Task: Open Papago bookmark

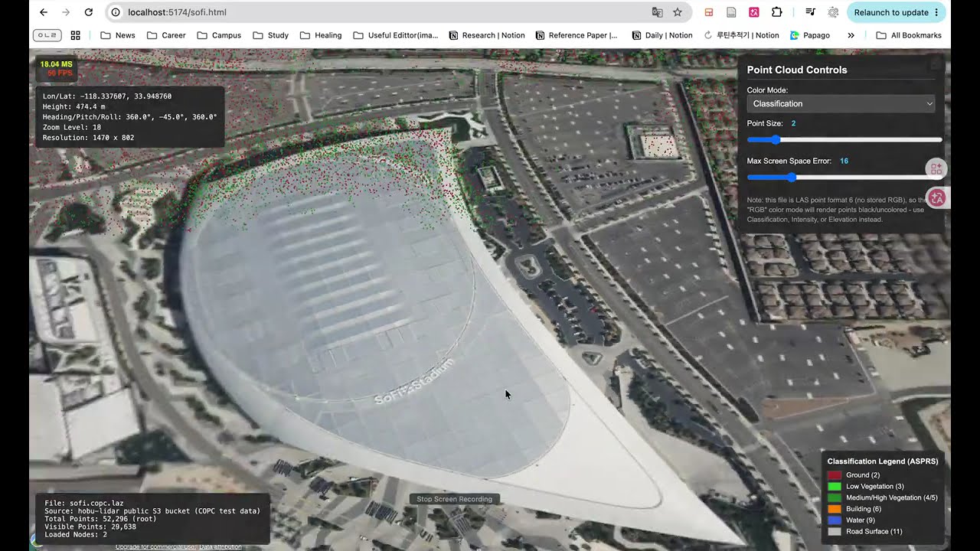Action: click(810, 35)
